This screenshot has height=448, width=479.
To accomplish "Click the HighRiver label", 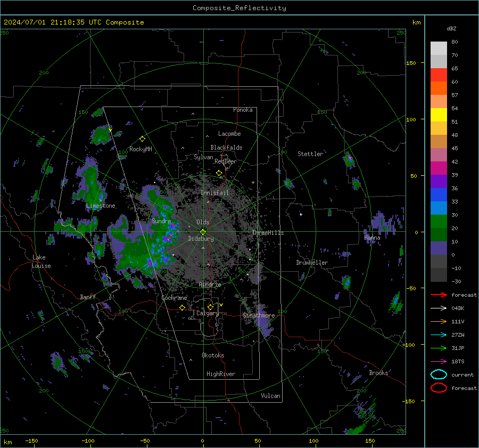I will point(221,374).
